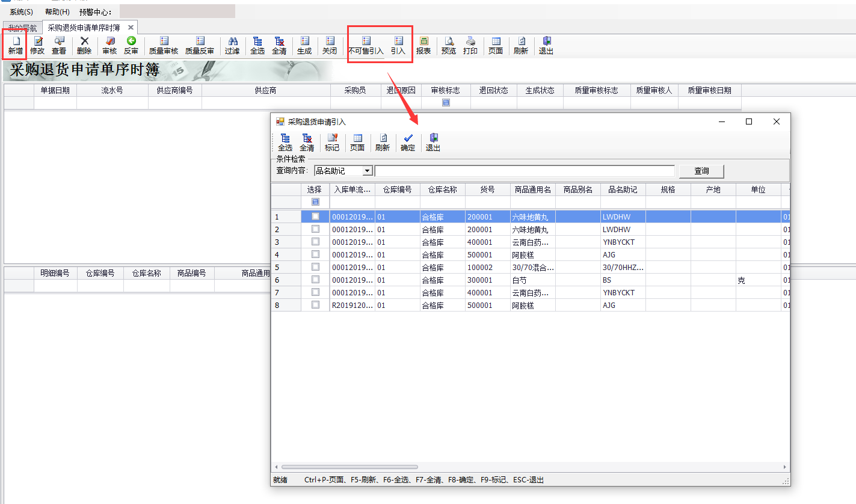The height and width of the screenshot is (504, 856).
Task: Click 页面 in the import dialog
Action: (x=357, y=143)
